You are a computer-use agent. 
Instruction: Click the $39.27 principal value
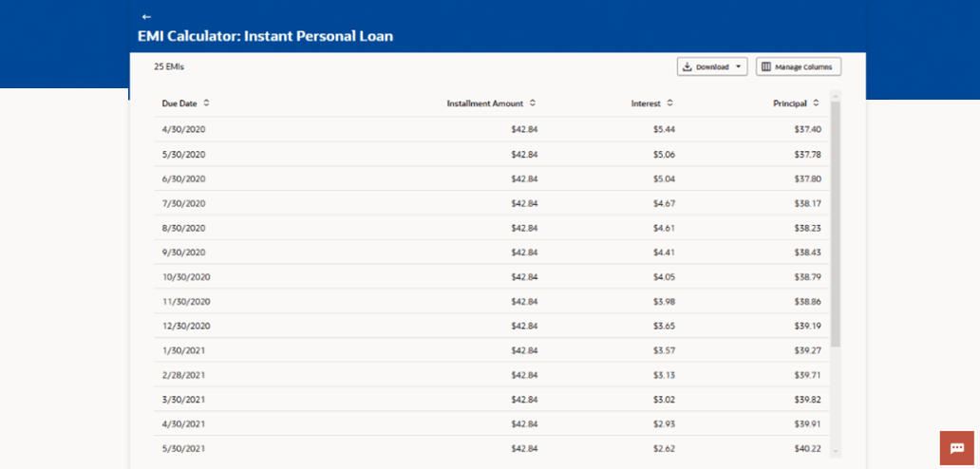pos(808,350)
